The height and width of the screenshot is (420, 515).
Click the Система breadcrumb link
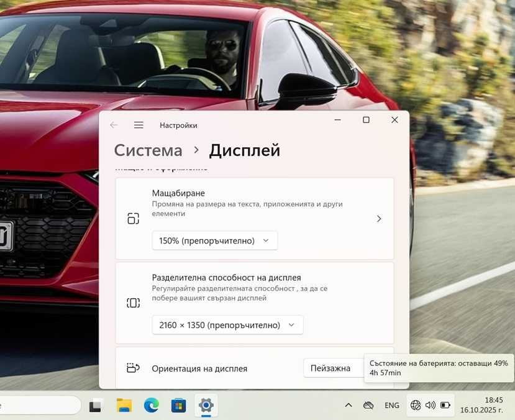(148, 151)
